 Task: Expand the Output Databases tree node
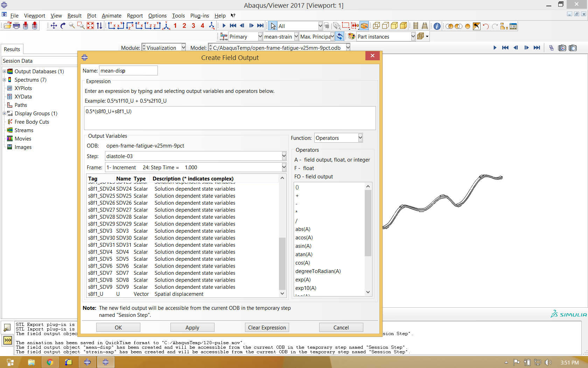coord(5,71)
